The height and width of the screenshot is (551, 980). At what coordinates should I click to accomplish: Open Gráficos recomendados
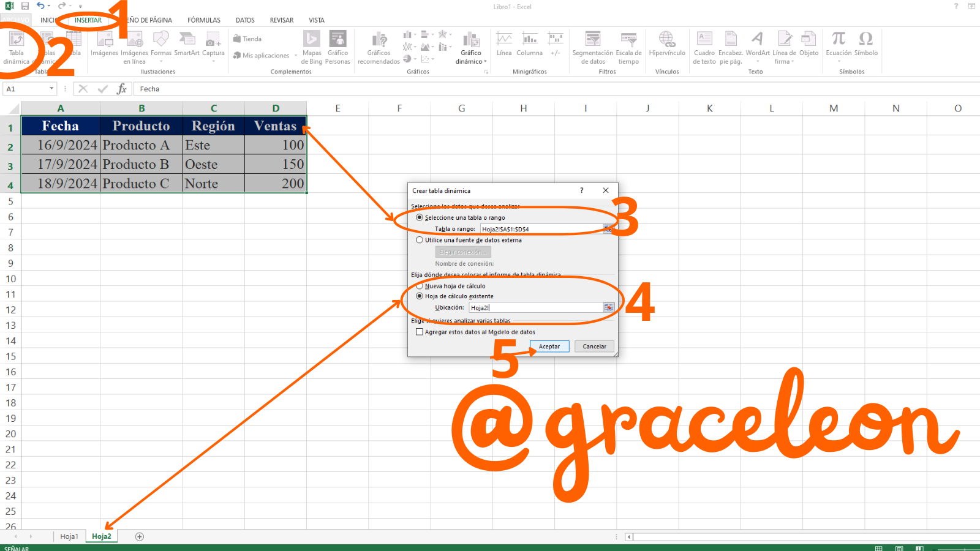click(379, 48)
